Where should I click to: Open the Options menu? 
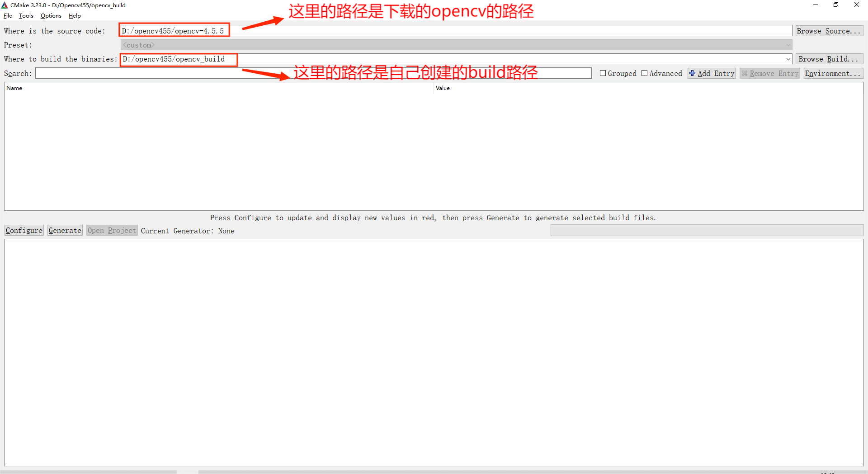pos(51,16)
